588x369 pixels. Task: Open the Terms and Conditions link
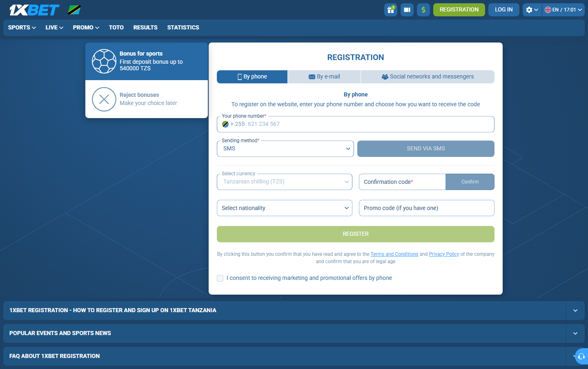coord(394,254)
